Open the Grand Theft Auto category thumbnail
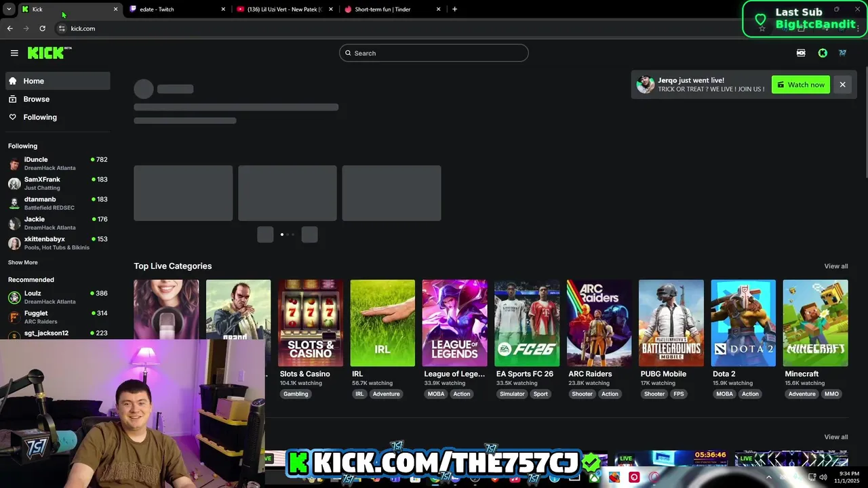This screenshot has width=868, height=488. tap(238, 309)
